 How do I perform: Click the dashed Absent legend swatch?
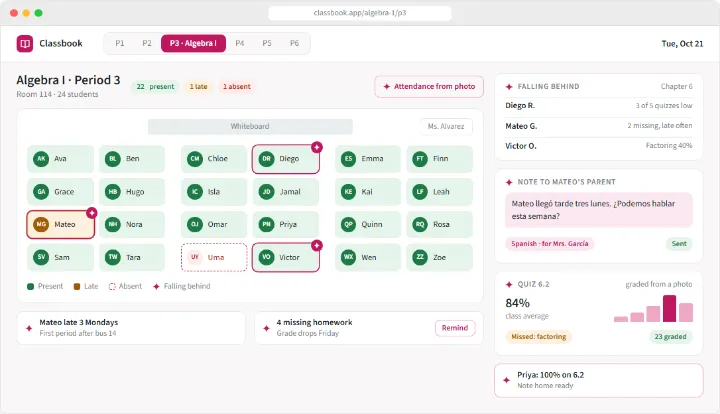112,286
